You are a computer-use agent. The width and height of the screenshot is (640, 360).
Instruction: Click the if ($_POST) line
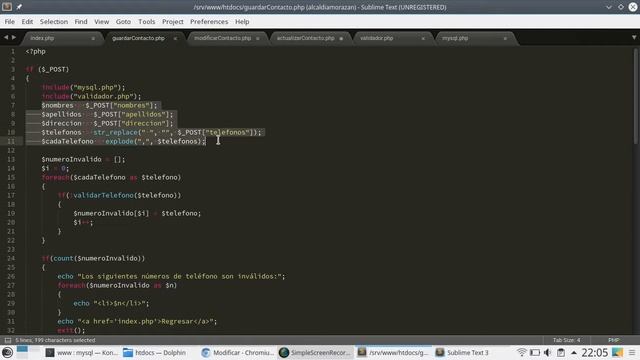[47, 69]
